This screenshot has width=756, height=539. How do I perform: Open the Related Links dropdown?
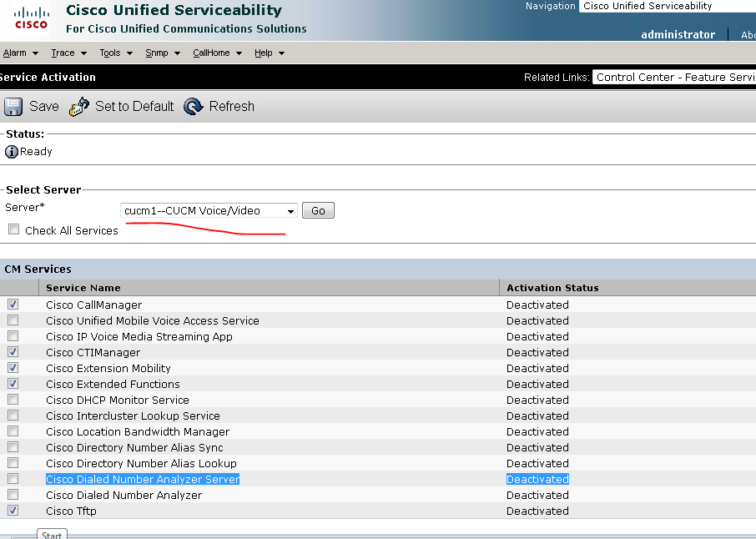674,77
